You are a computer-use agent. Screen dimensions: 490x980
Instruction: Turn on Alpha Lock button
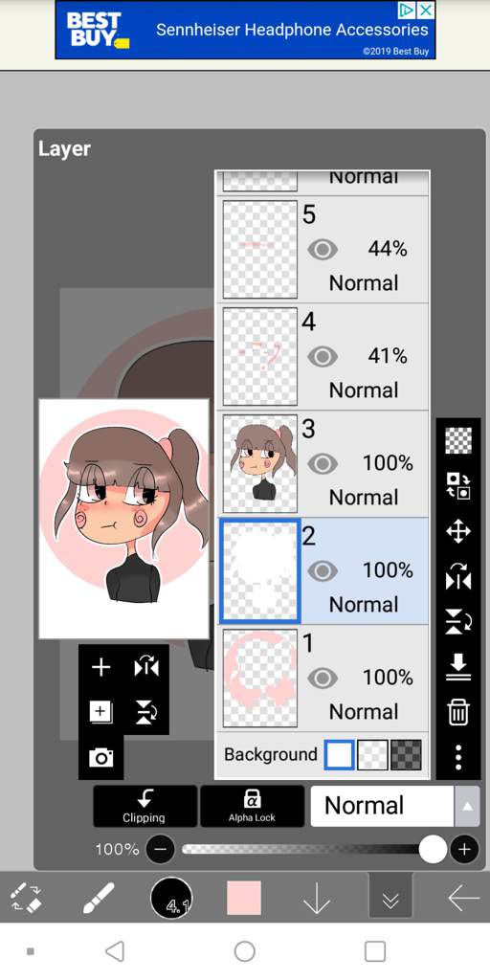point(252,806)
